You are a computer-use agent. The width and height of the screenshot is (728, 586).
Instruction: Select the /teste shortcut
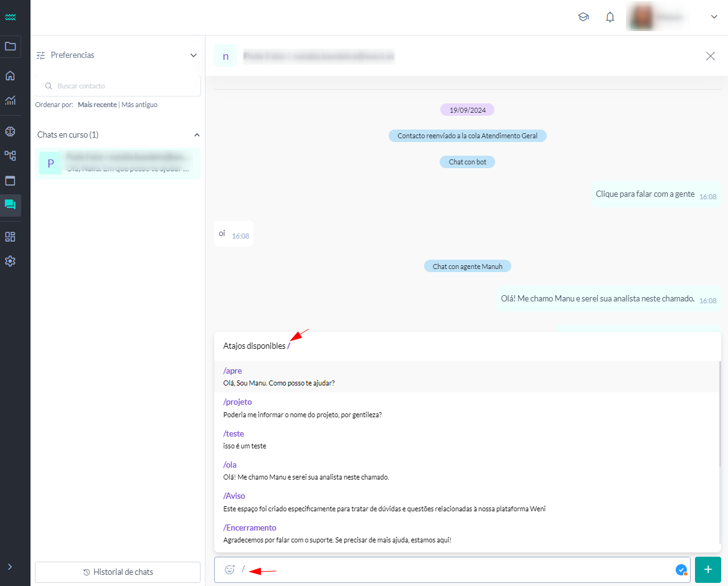[x=467, y=439]
